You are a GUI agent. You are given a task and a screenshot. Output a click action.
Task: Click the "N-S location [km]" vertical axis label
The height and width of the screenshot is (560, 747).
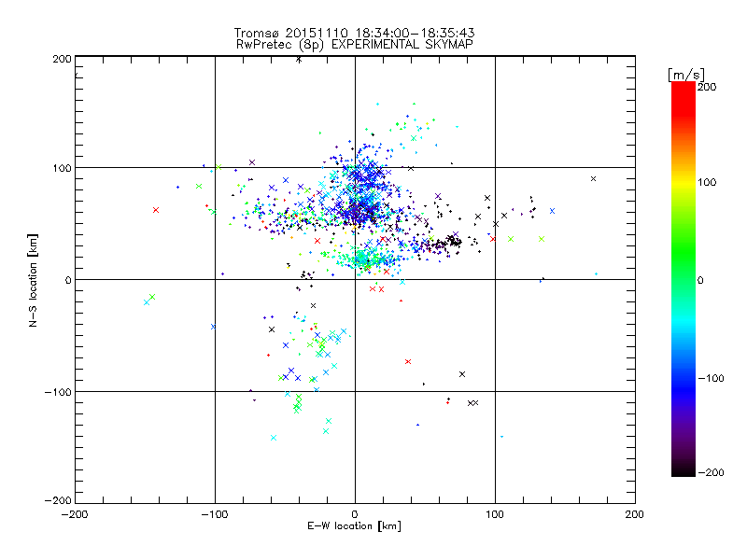coord(33,280)
